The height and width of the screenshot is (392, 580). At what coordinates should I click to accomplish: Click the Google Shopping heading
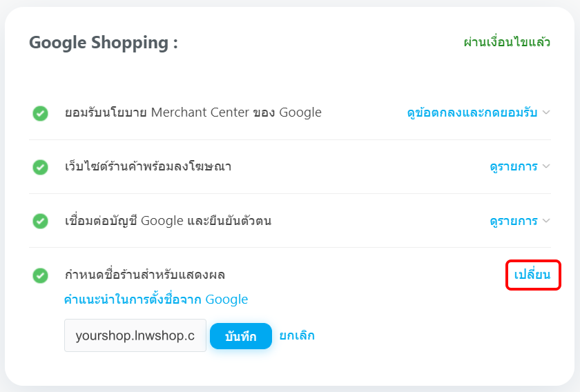click(x=104, y=43)
